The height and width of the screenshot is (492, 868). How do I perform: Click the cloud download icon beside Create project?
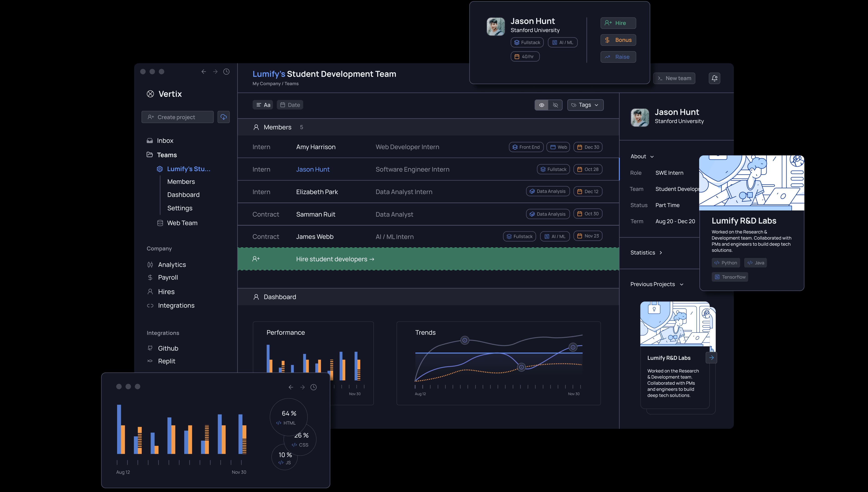[224, 117]
